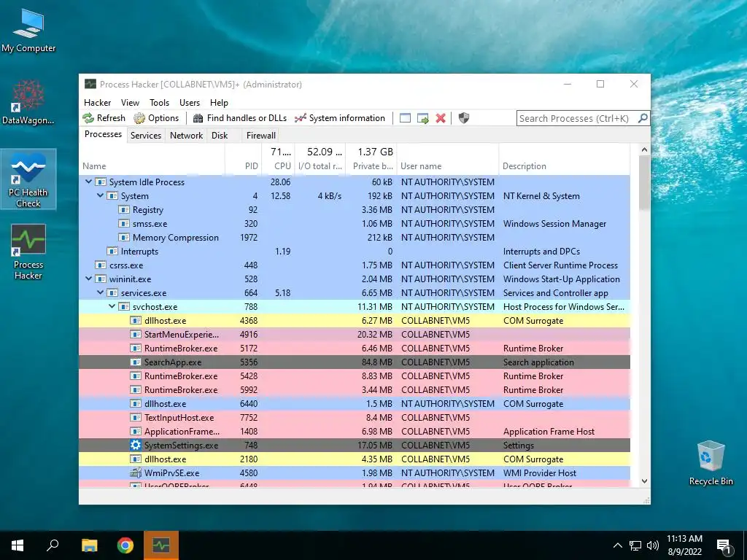Open the View menu
Image resolution: width=747 pixels, height=560 pixels.
pyautogui.click(x=130, y=102)
